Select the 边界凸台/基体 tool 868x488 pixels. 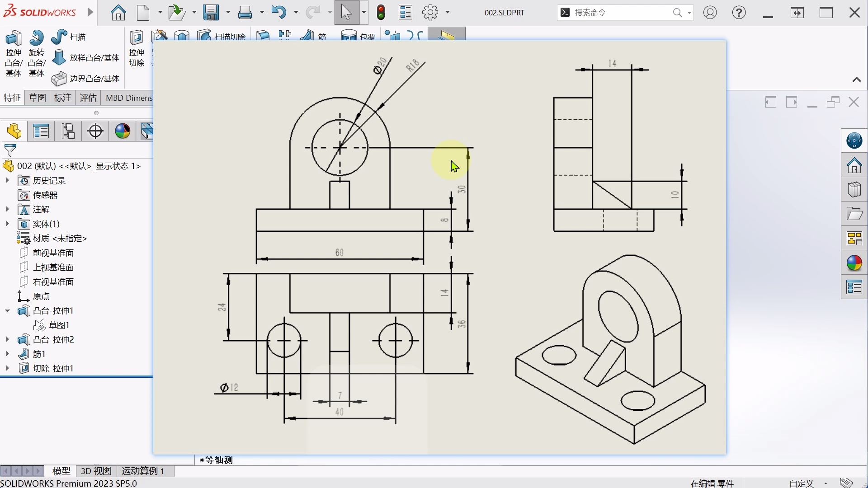point(86,78)
